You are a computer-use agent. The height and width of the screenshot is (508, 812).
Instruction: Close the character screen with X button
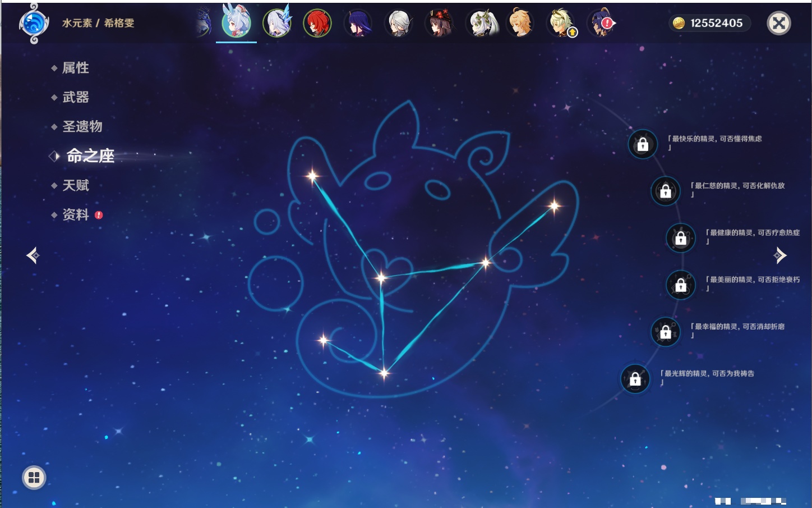778,23
